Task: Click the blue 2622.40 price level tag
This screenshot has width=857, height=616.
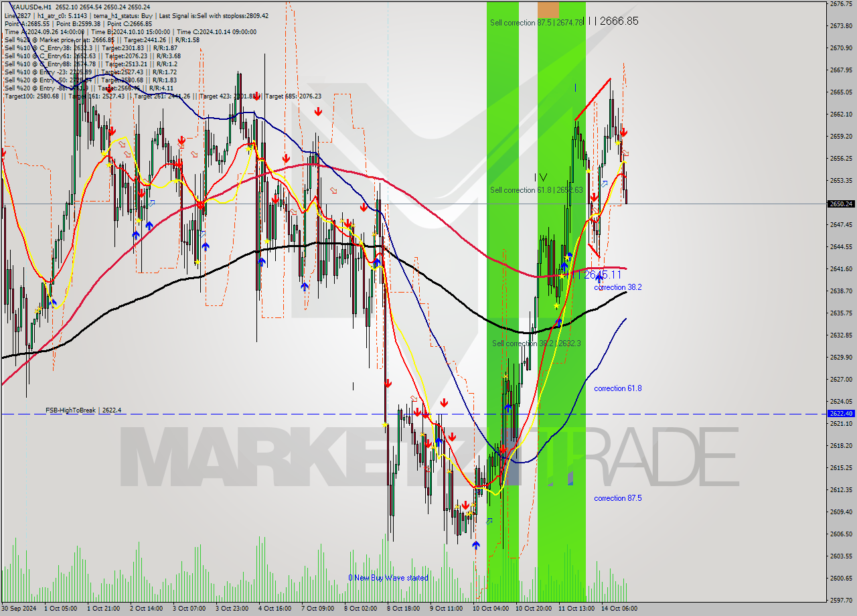Action: pyautogui.click(x=841, y=414)
